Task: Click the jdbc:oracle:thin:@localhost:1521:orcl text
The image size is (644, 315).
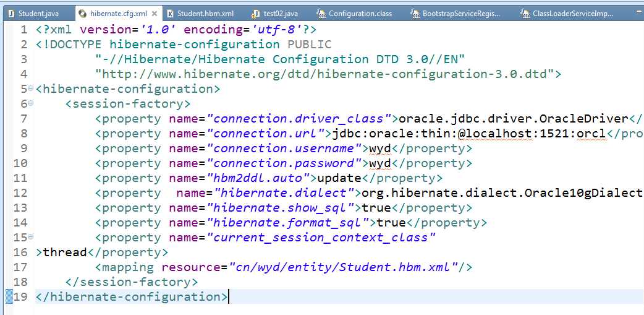Action: (x=470, y=134)
